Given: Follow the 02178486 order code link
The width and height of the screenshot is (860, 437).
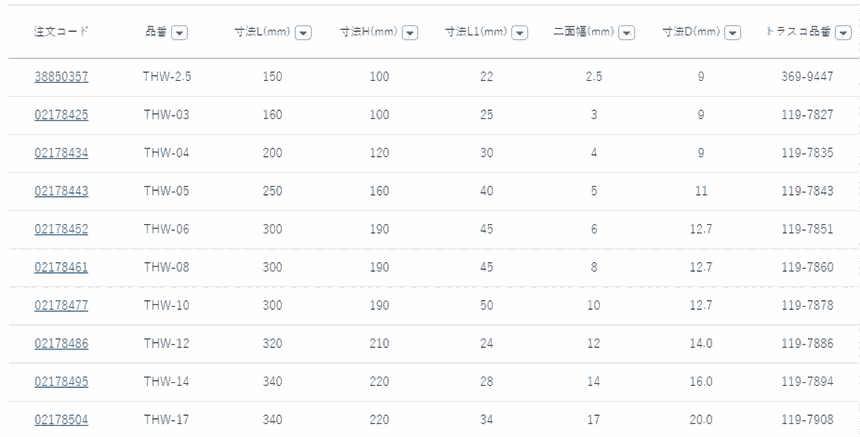Looking at the screenshot, I should pyautogui.click(x=61, y=343).
